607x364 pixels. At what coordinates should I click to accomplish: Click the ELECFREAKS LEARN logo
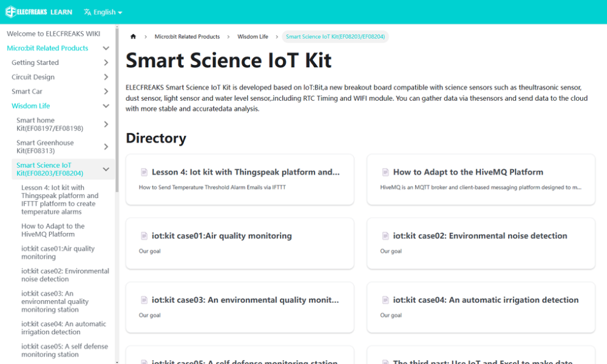pyautogui.click(x=39, y=12)
